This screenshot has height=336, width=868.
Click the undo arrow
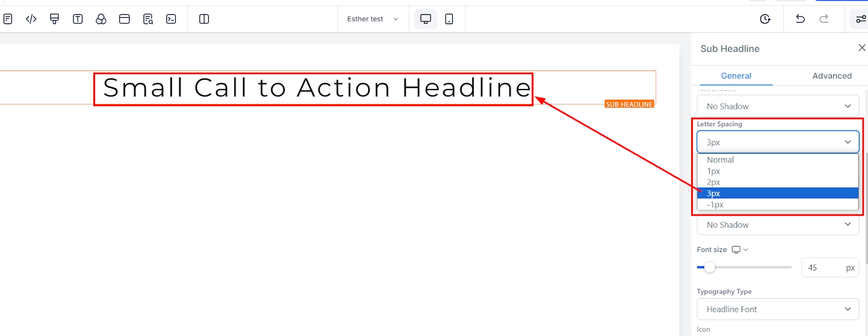click(800, 19)
